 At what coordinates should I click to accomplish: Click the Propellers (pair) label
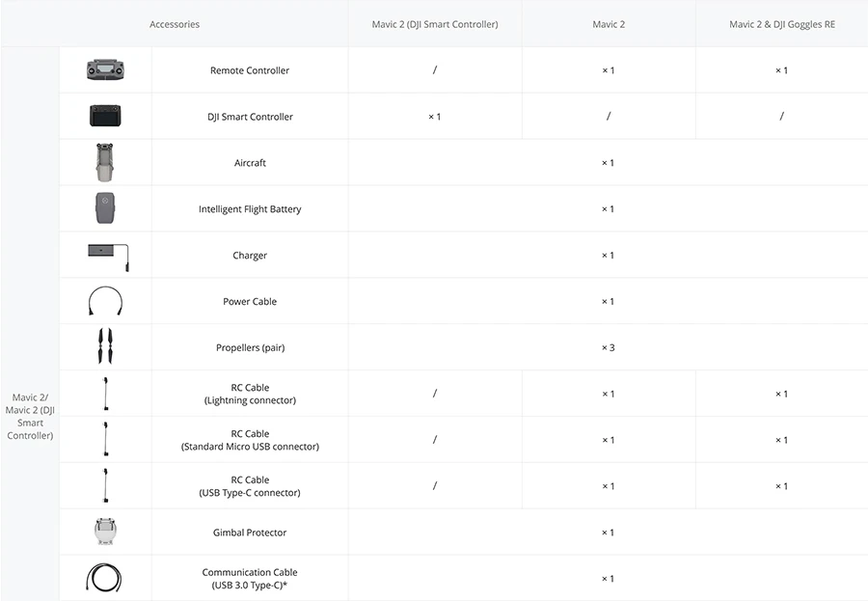point(250,347)
